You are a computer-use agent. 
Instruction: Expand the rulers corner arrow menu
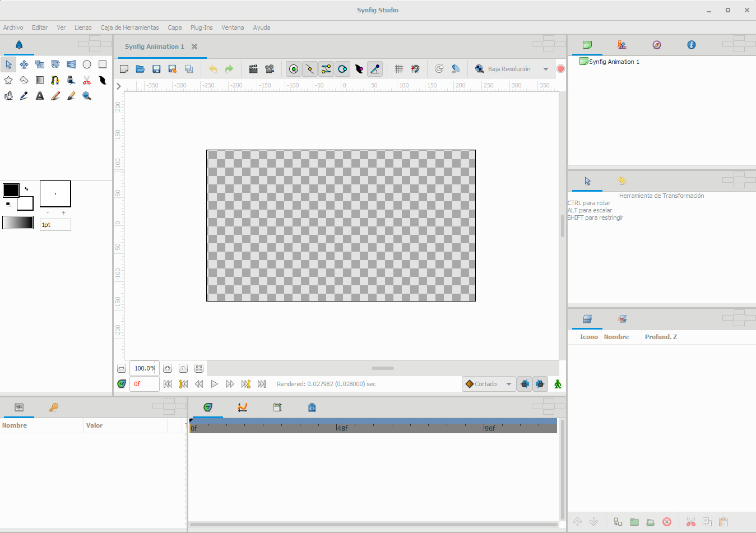(x=119, y=86)
